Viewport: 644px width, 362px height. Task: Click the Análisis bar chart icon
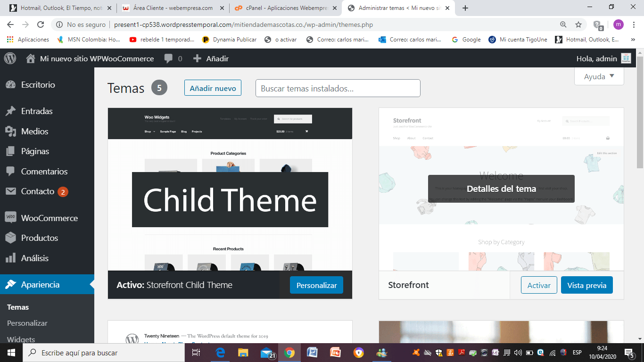(10, 258)
